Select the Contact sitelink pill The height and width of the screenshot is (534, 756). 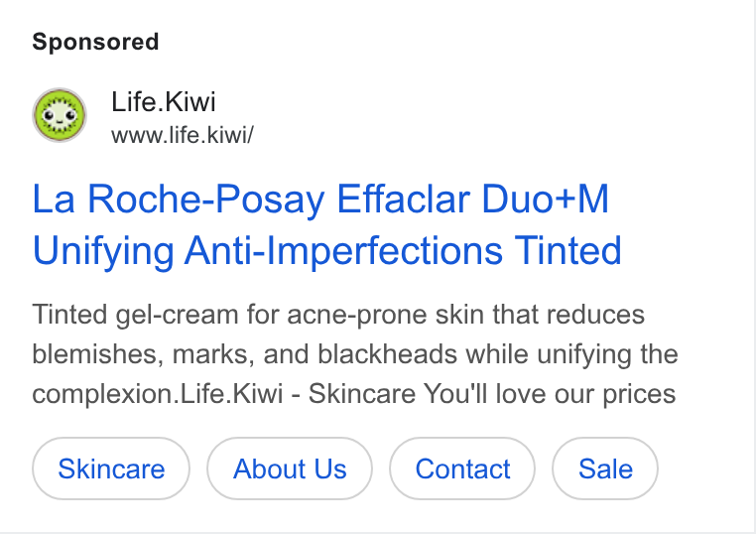coord(462,468)
